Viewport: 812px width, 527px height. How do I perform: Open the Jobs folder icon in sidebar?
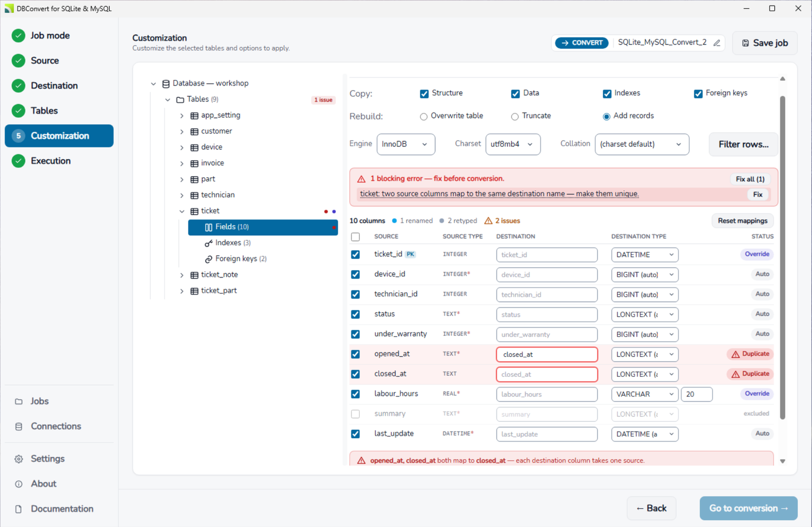(x=19, y=401)
